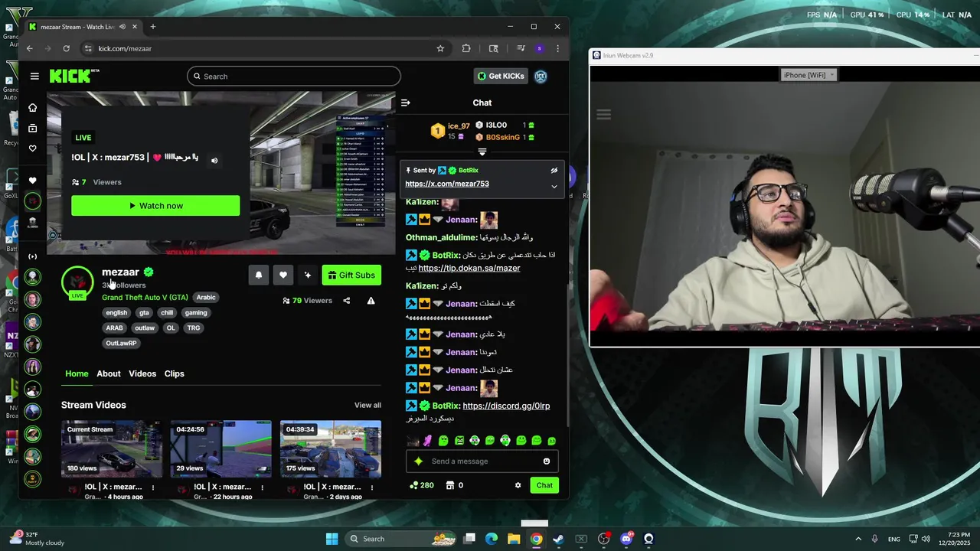Open chat settings gear icon
Screen dimensions: 980x551
pos(518,485)
